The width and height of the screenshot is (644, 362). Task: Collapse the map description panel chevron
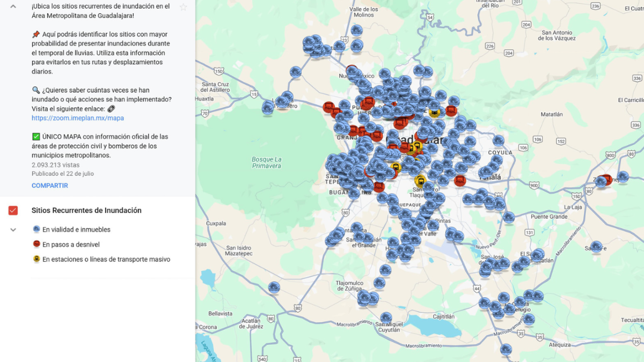[x=13, y=6]
